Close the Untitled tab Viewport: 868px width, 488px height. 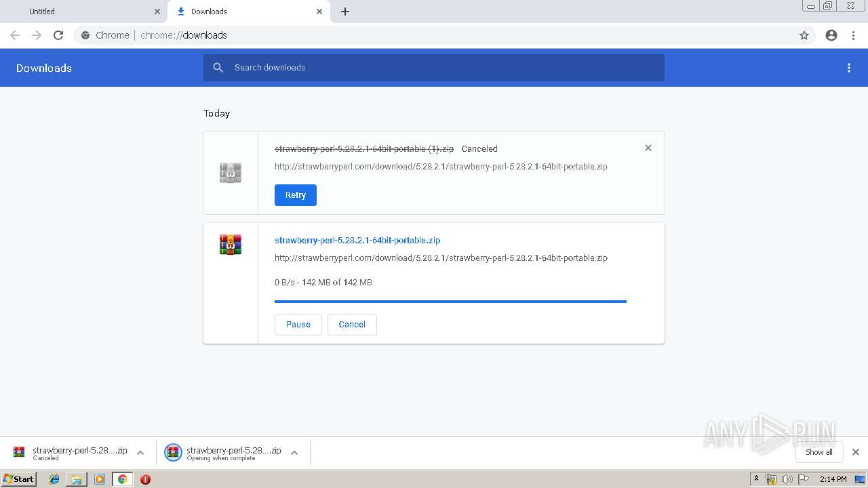[157, 12]
